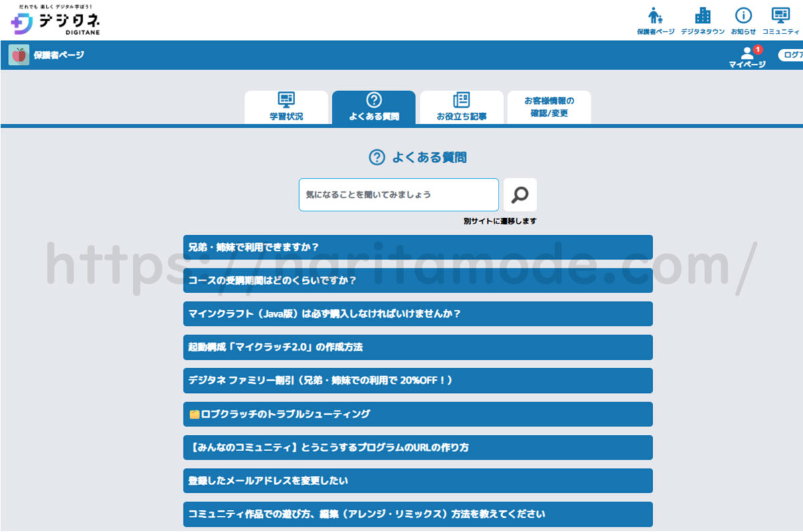
Task: Click the magnifying glass search button
Action: [x=520, y=195]
